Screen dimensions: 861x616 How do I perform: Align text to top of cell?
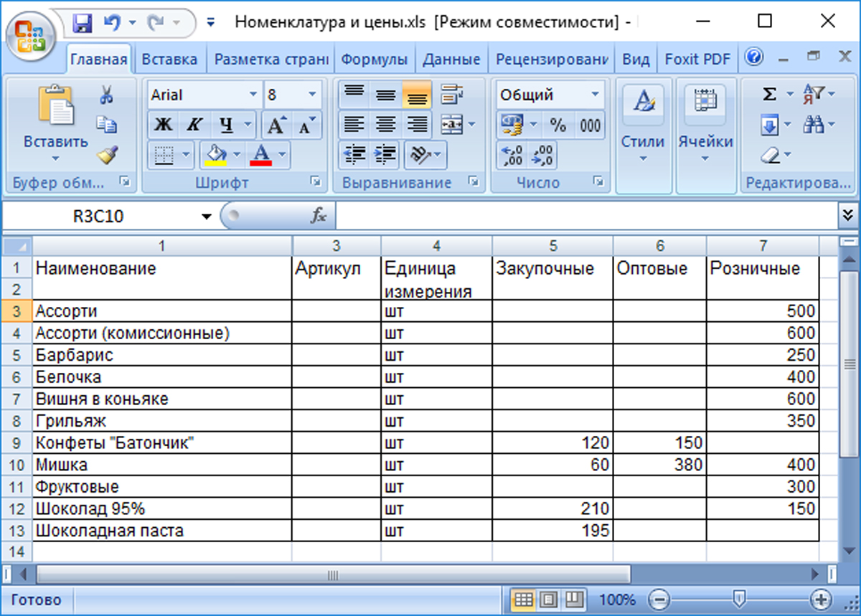click(x=352, y=94)
